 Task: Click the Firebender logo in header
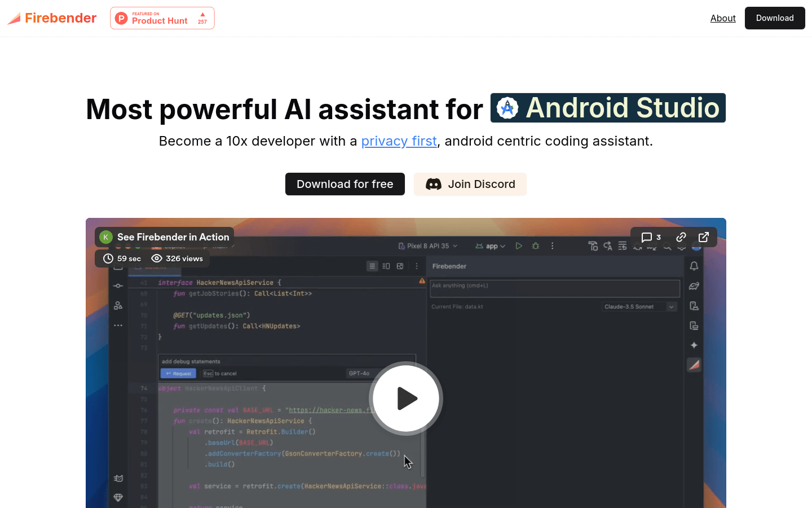[x=52, y=18]
